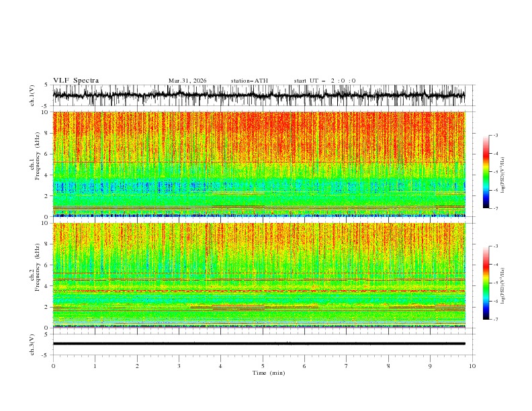The height and width of the screenshot is (411, 532).
Task: Click the ch.3 flat voltage trace
Action: (x=259, y=344)
